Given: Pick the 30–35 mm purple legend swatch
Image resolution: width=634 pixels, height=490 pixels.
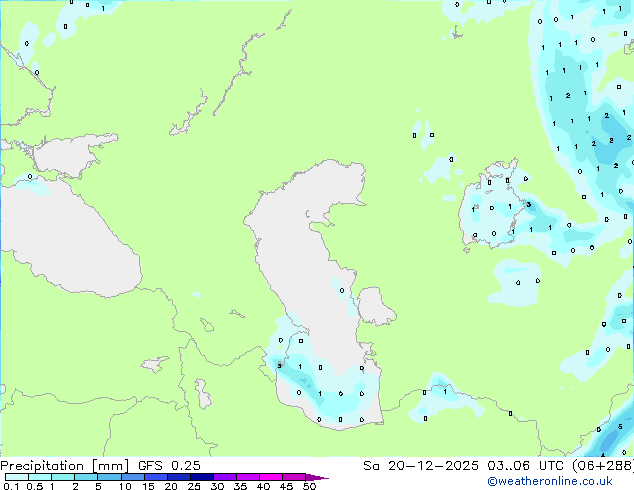Looking at the screenshot, I should tap(225, 477).
